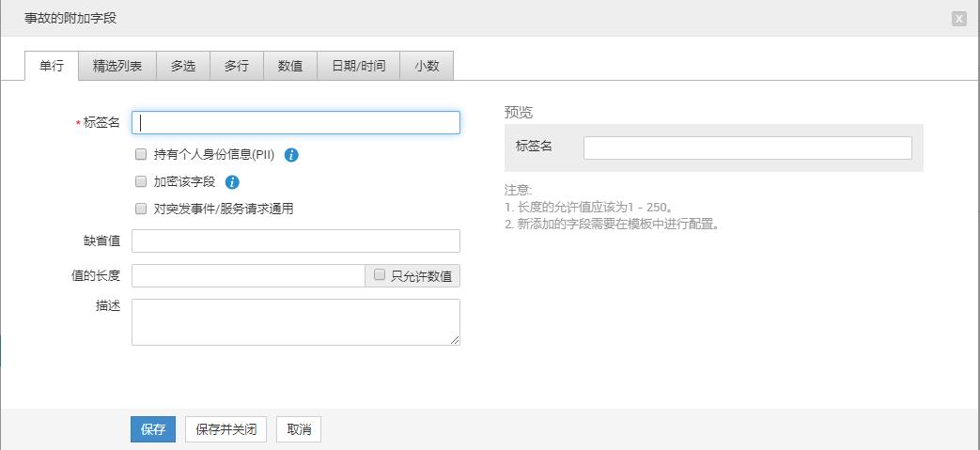
Task: Go to the 数值 tab
Action: (x=290, y=66)
